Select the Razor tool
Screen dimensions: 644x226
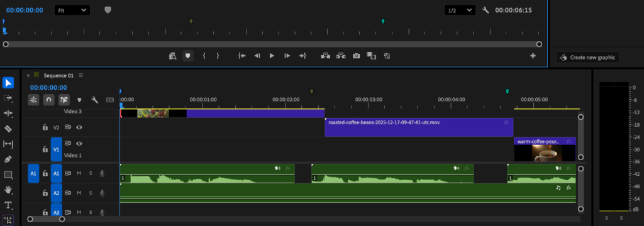click(8, 129)
